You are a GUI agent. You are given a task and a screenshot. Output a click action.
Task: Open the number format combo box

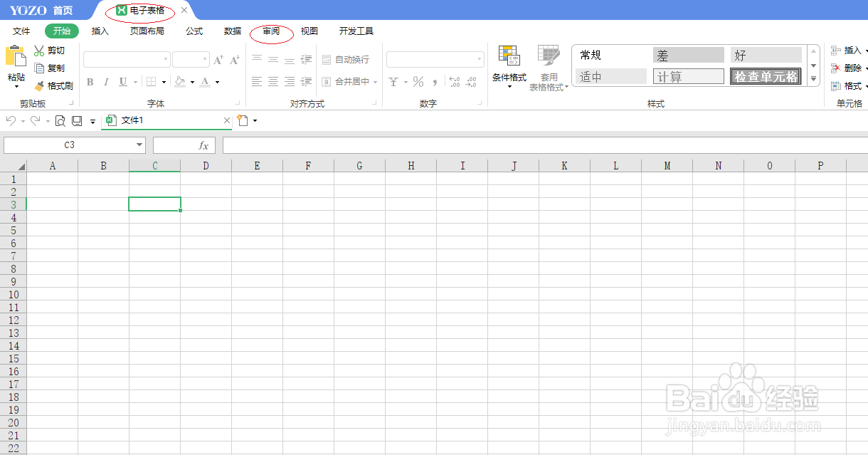pos(435,60)
